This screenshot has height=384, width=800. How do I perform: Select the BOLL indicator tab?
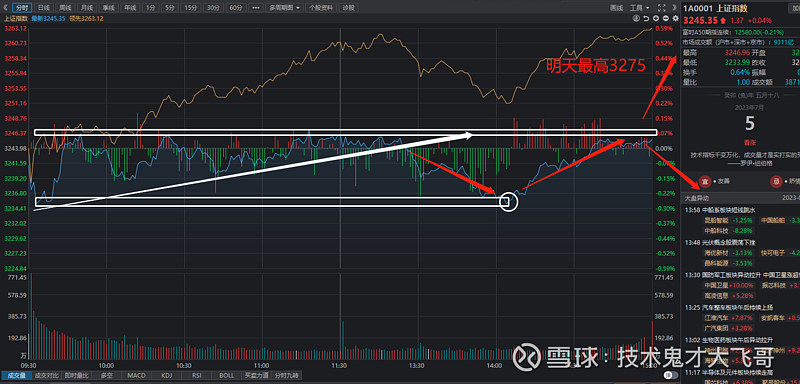(227, 375)
